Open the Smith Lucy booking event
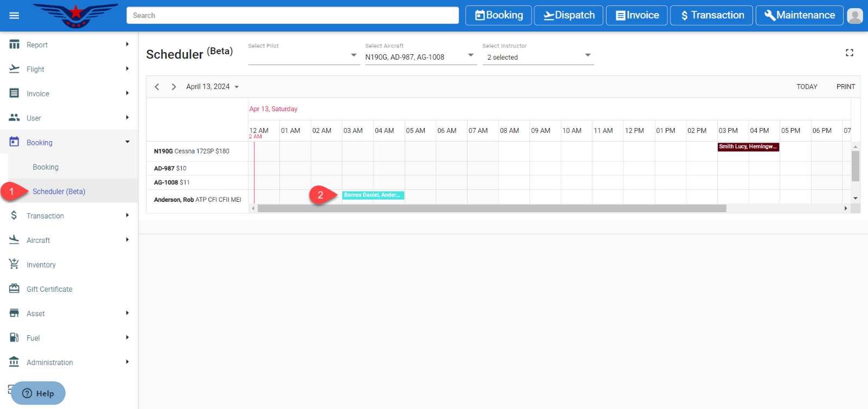868x409 pixels. click(x=748, y=146)
